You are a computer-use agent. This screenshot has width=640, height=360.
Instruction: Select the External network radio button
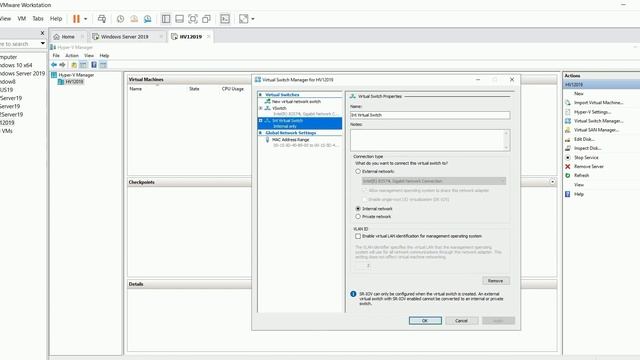click(x=358, y=171)
